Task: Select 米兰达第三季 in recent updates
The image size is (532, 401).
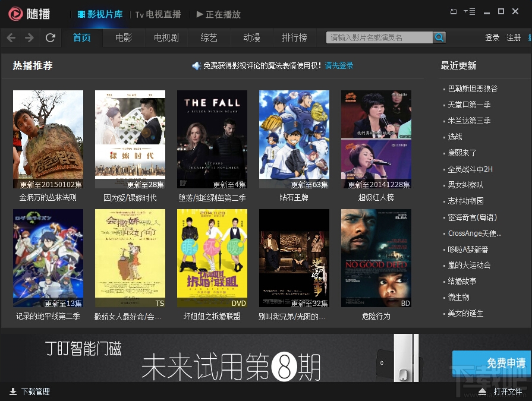Action: pyautogui.click(x=469, y=121)
